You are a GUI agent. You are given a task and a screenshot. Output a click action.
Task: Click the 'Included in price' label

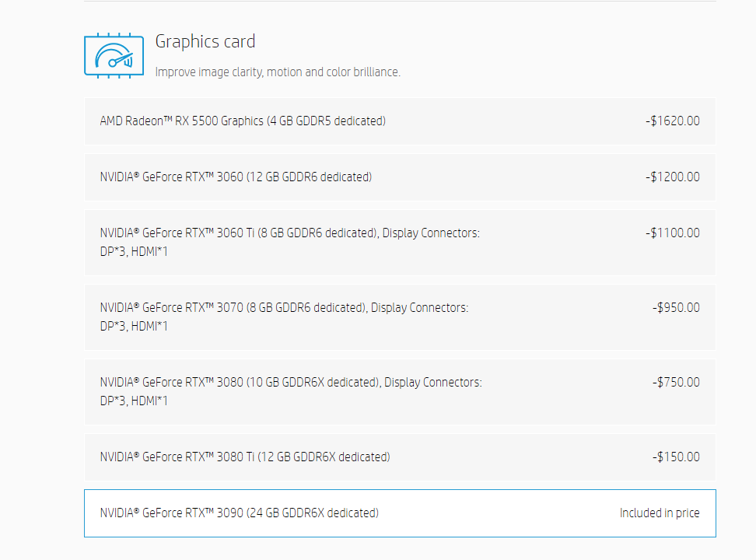[x=660, y=513]
